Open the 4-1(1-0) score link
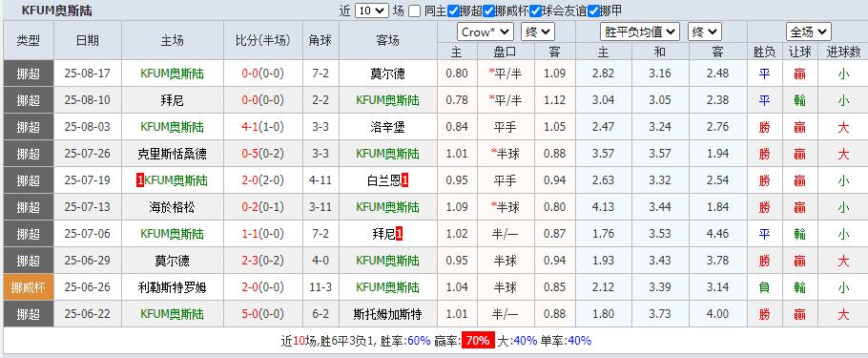 263,127
